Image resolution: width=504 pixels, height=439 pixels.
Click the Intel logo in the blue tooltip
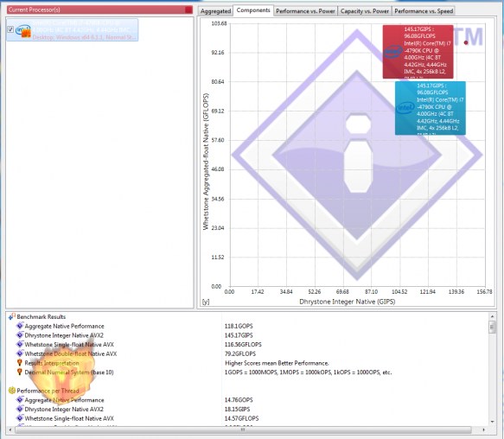(x=405, y=108)
